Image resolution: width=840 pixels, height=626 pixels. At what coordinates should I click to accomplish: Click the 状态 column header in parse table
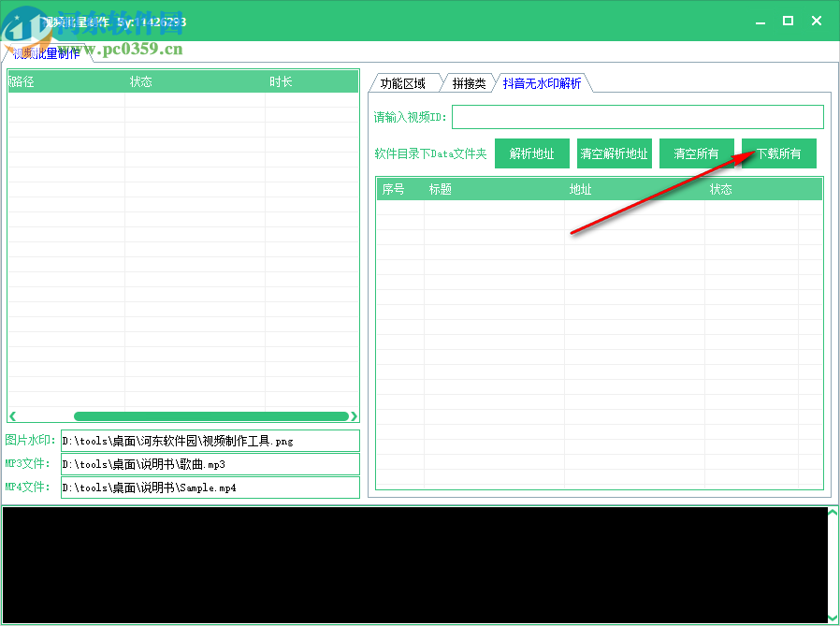(x=751, y=189)
